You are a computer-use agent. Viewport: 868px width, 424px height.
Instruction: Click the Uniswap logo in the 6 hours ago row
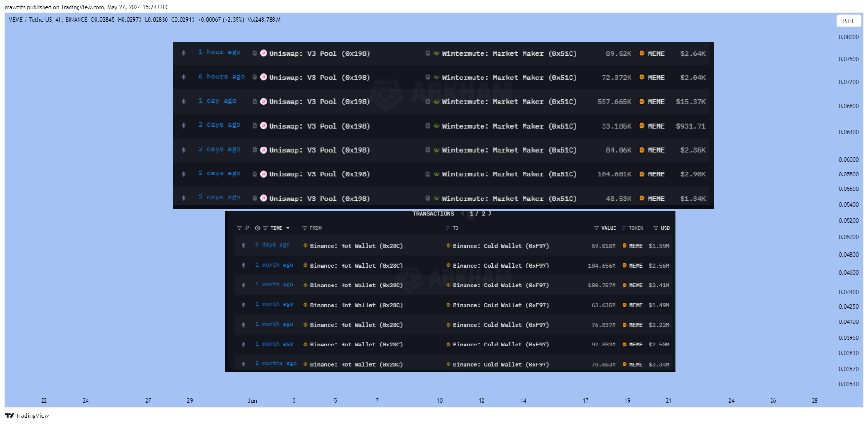[x=263, y=77]
